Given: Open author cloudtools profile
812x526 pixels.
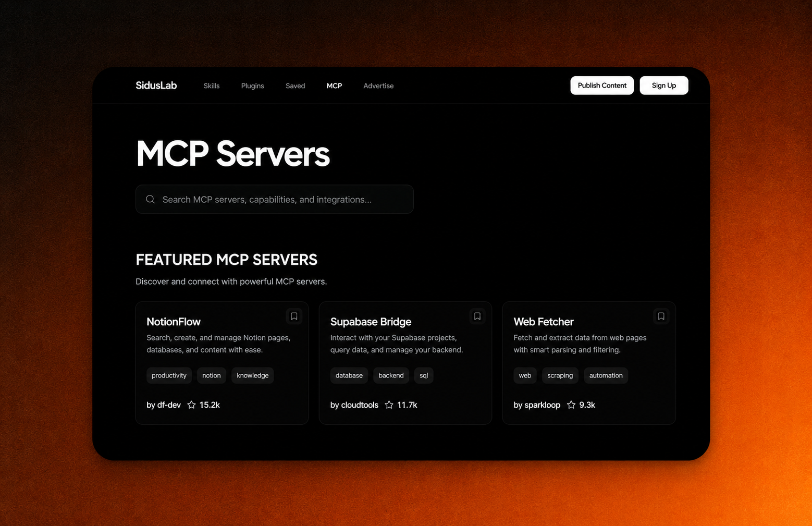Looking at the screenshot, I should (x=354, y=405).
